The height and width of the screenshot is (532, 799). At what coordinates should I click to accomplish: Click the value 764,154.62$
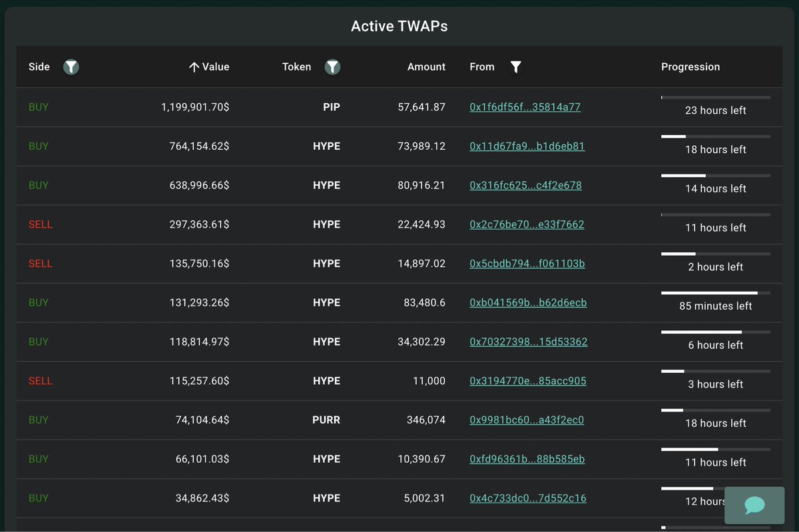coord(199,146)
